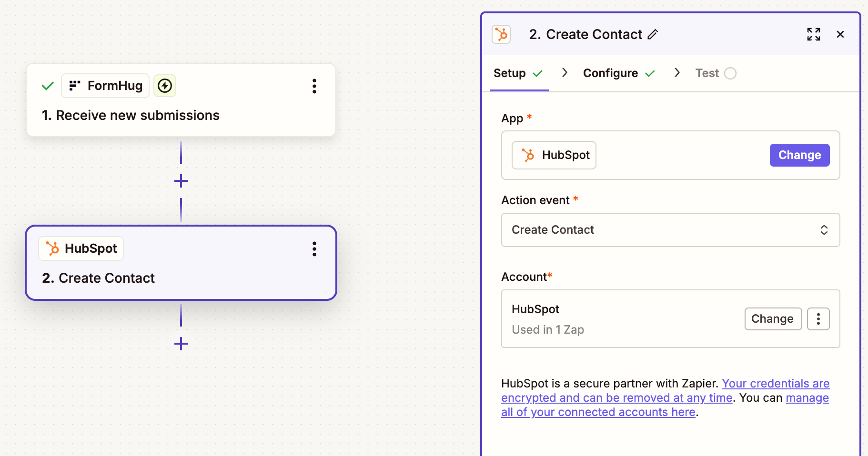This screenshot has height=456, width=868.
Task: Change the selected app with purple Change button
Action: pyautogui.click(x=799, y=155)
